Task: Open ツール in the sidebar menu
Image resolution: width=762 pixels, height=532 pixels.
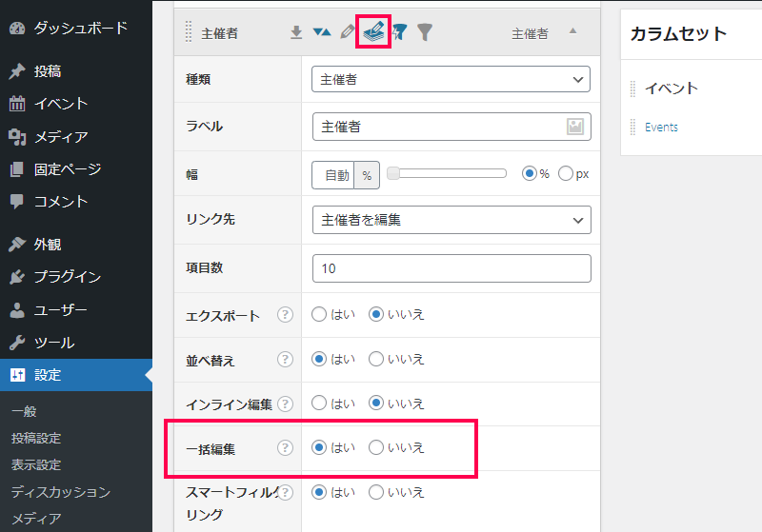Action: pyautogui.click(x=76, y=343)
